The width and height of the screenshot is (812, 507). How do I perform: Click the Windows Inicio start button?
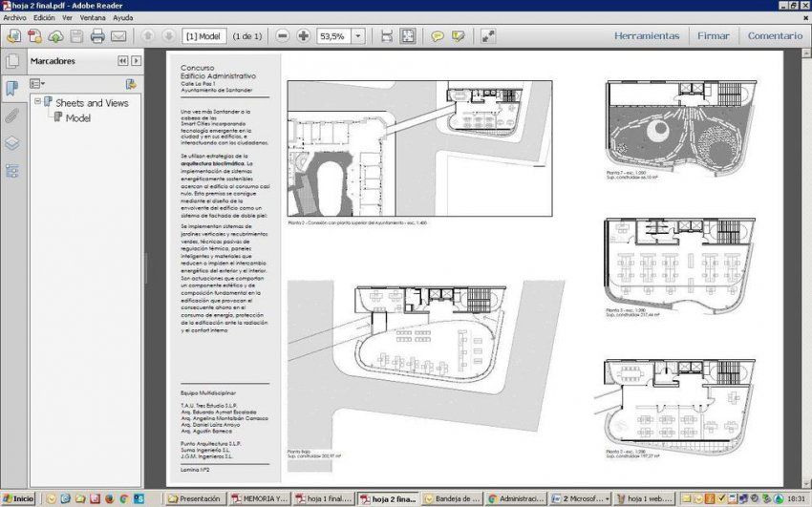pos(18,498)
